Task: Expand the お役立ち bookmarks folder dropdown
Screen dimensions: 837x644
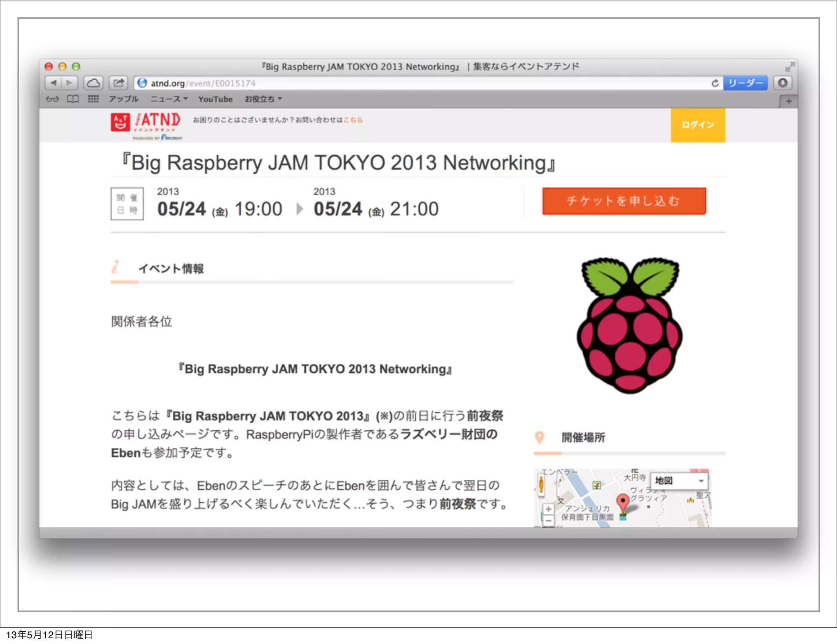Action: point(263,99)
